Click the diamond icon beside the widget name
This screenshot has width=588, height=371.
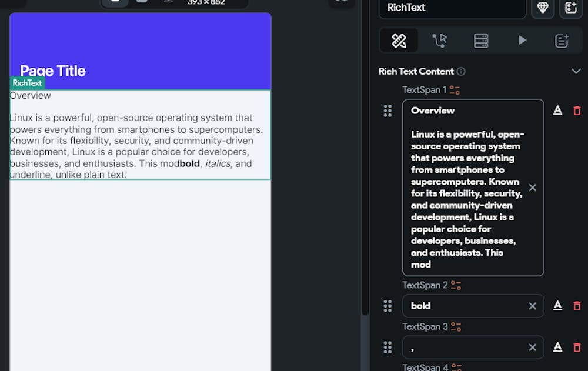(x=543, y=8)
